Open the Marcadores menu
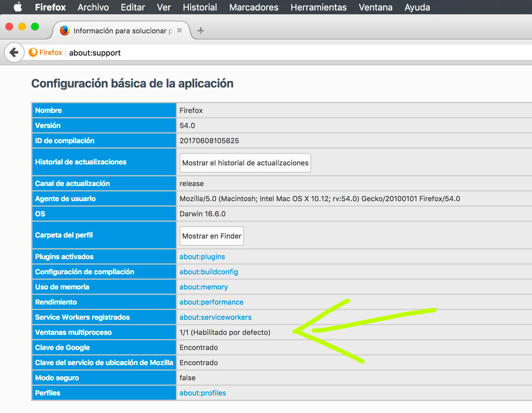This screenshot has height=413, width=532. coord(254,7)
